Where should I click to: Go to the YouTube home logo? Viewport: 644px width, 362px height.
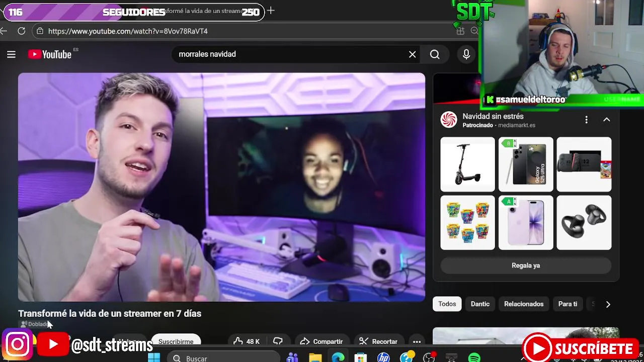[50, 54]
